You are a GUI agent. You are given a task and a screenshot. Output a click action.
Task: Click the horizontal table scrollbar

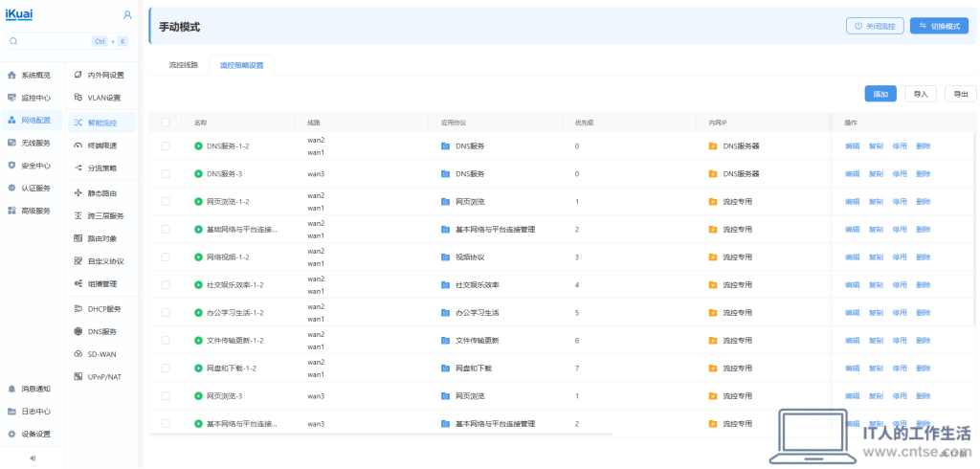coord(381,434)
